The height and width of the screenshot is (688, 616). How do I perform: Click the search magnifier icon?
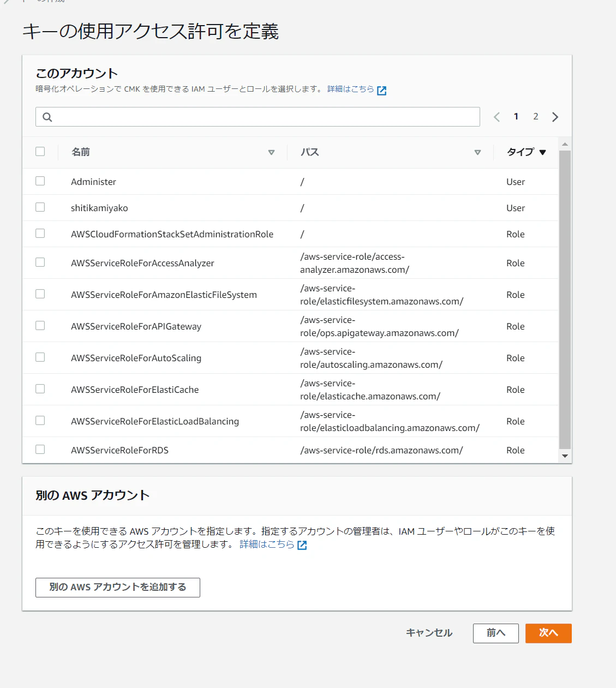pyautogui.click(x=47, y=117)
